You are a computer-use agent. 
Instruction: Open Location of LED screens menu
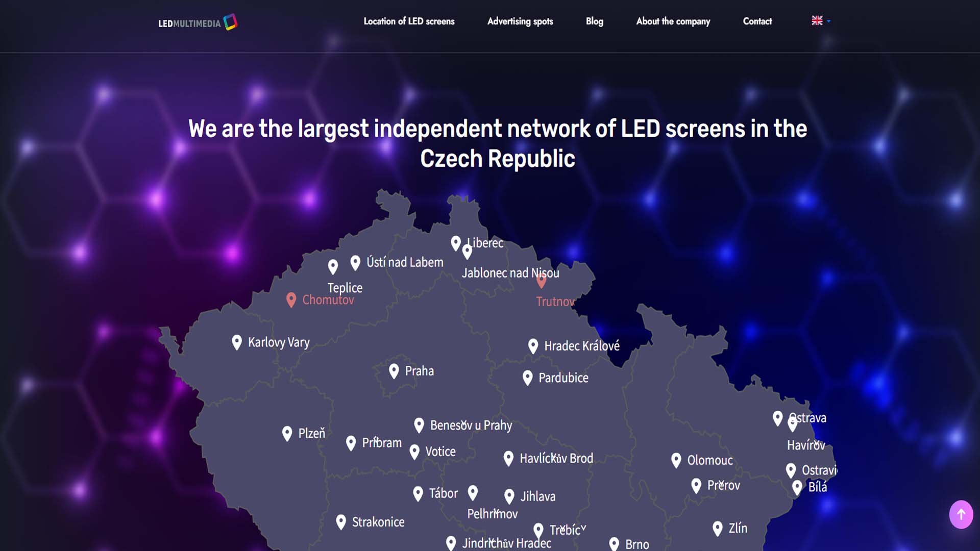[x=409, y=21]
